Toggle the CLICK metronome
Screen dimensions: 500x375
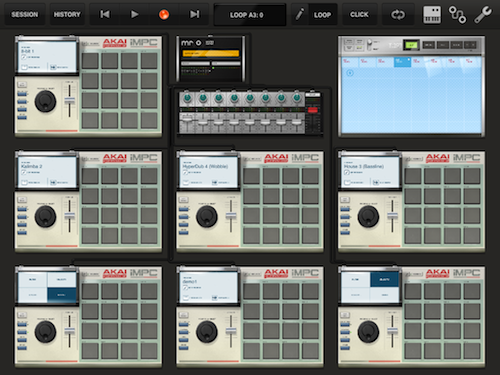point(359,15)
